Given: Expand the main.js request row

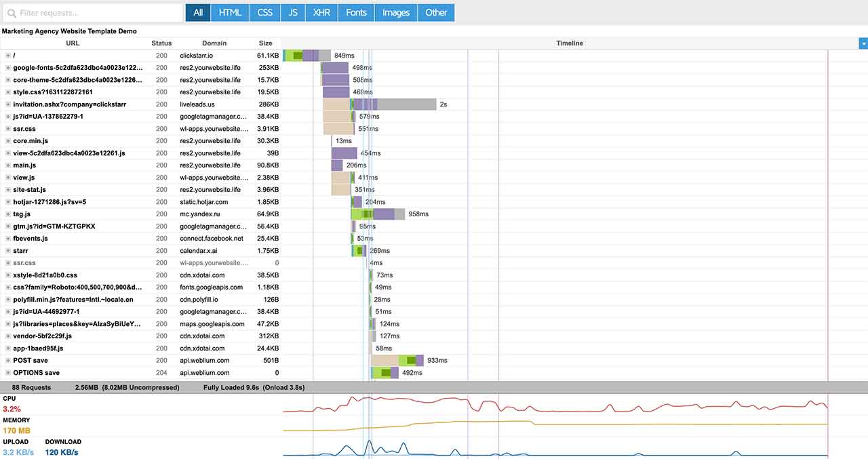Looking at the screenshot, I should click(8, 165).
